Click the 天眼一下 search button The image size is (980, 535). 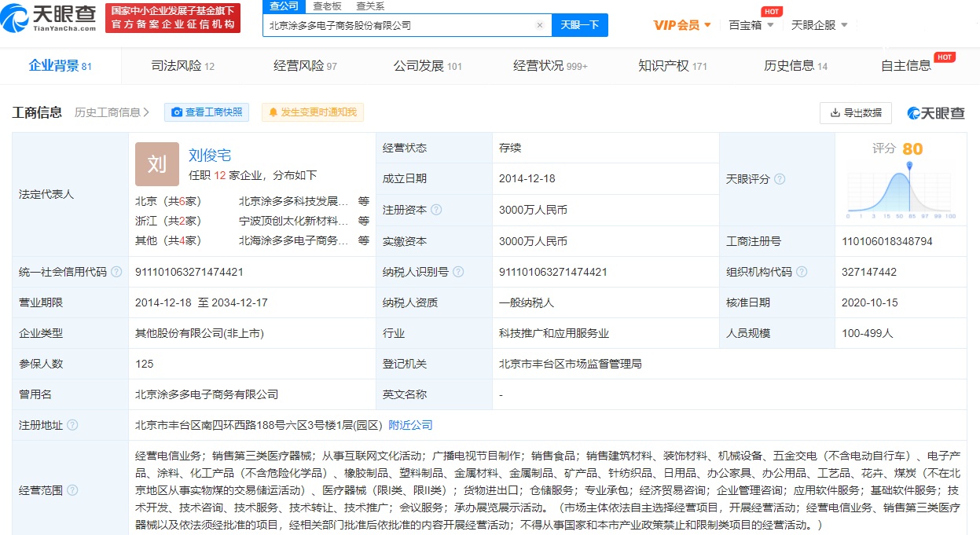[x=580, y=25]
